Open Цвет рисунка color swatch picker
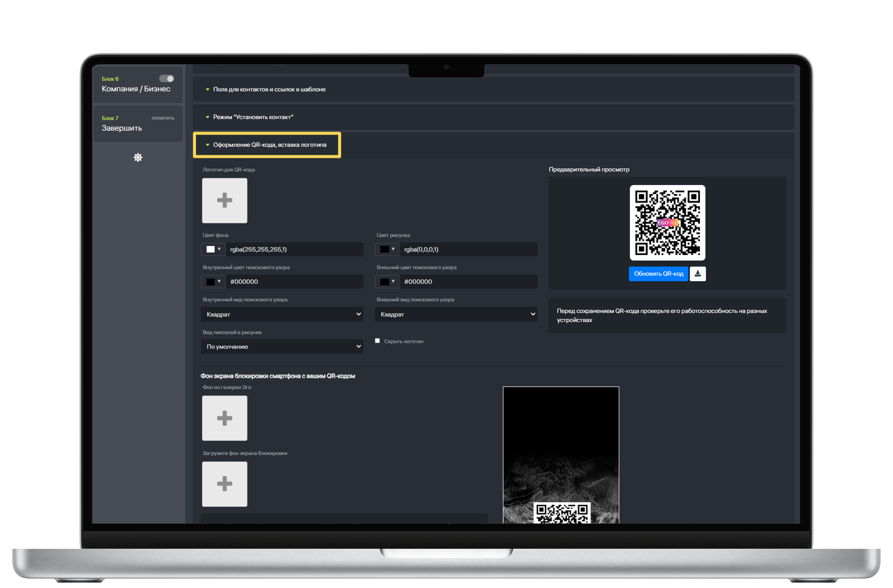Viewport: 893px width, 588px height. click(x=387, y=249)
